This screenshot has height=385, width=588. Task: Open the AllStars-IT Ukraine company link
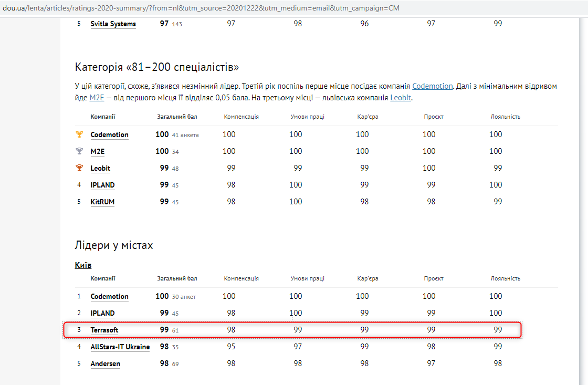120,347
